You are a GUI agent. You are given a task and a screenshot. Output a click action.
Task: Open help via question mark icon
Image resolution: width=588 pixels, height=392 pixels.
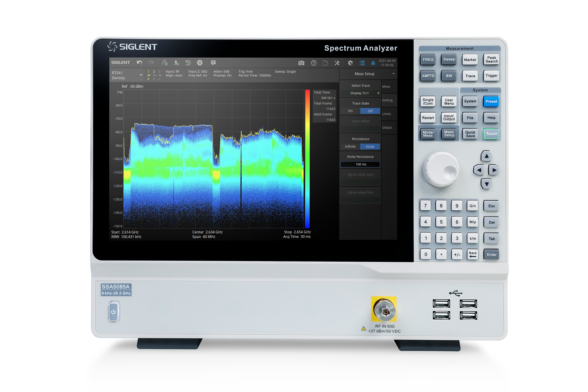coord(314,63)
